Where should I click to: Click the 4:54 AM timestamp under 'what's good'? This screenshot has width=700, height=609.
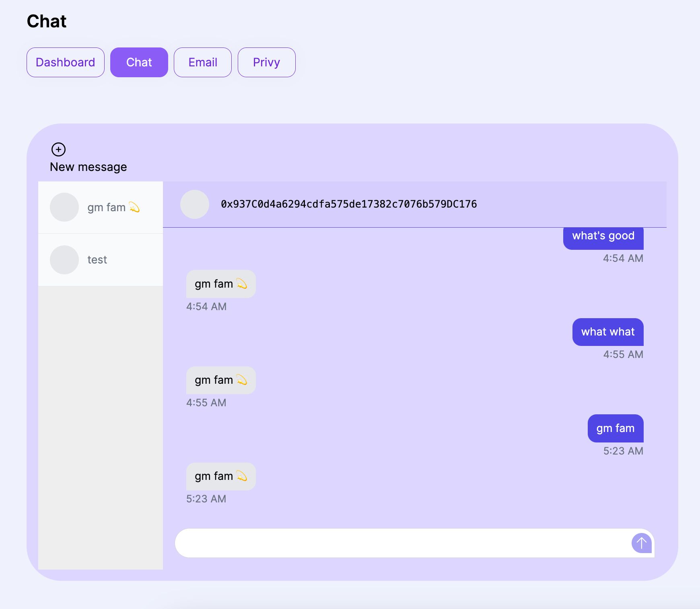pyautogui.click(x=623, y=258)
